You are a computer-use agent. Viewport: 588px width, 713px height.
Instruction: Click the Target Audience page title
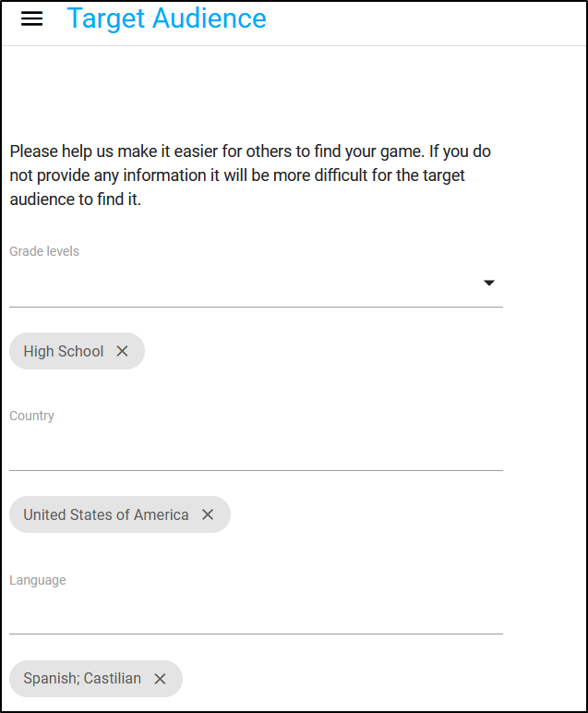(x=167, y=19)
